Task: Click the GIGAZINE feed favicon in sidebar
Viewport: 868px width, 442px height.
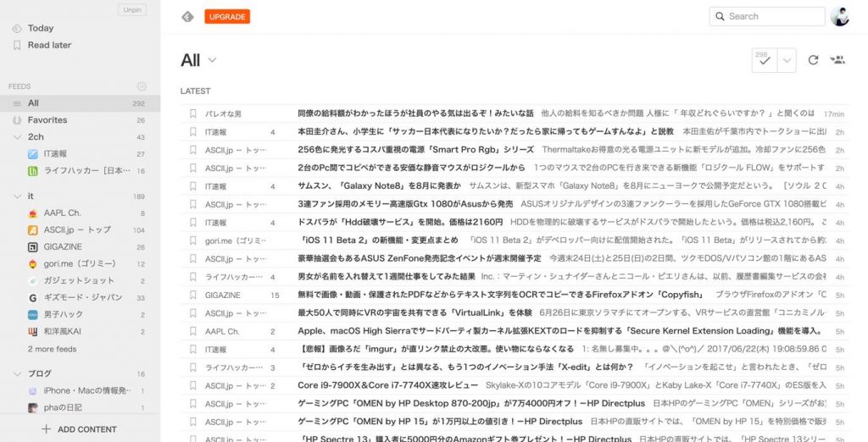Action: (x=33, y=247)
